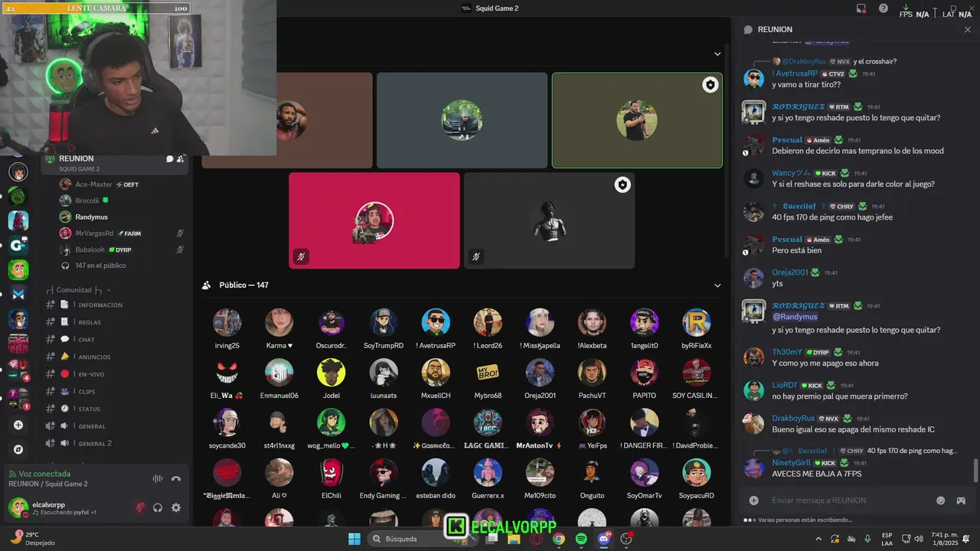Select the blue M server icon

pos(18,294)
